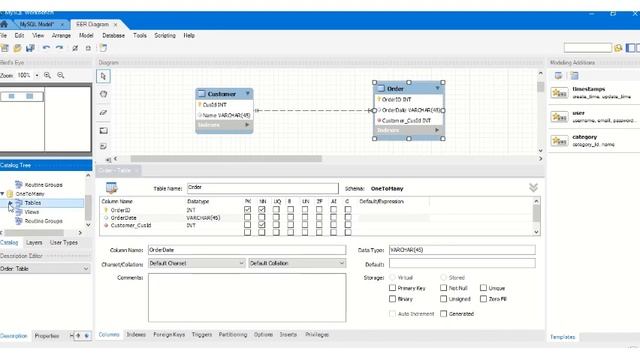The image size is (640, 360).
Task: Toggle grid toolbar icon
Action: click(x=75, y=48)
